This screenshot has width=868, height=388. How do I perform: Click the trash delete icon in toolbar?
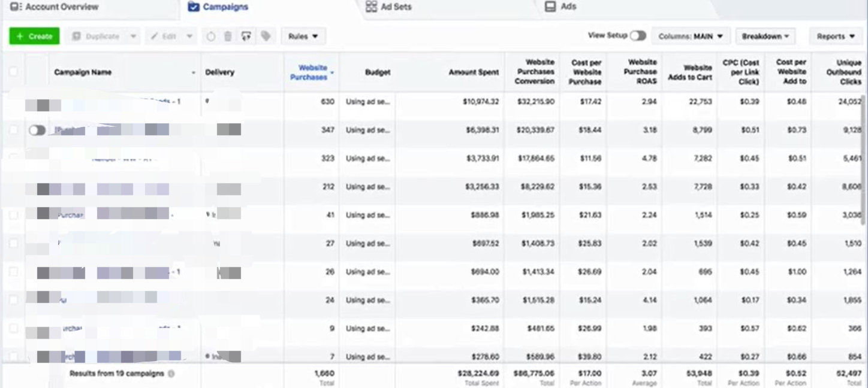228,37
